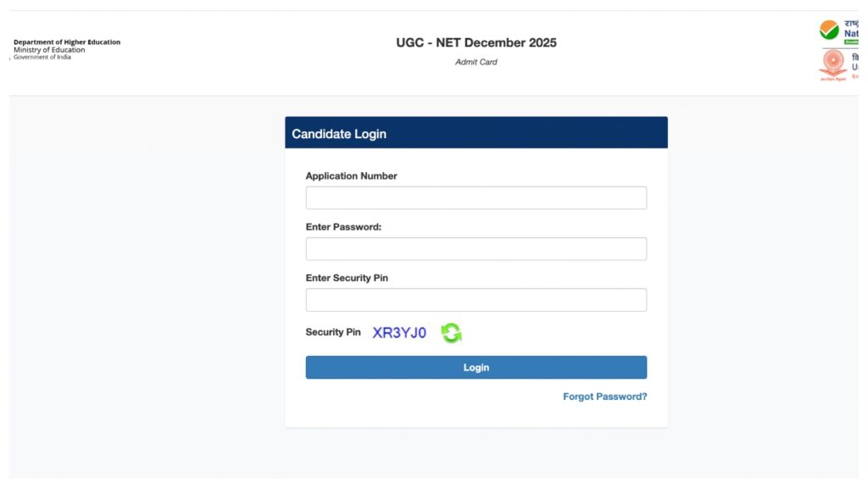This screenshot has height=488, width=868.
Task: Click the Department of Higher Education branding
Action: click(x=65, y=42)
